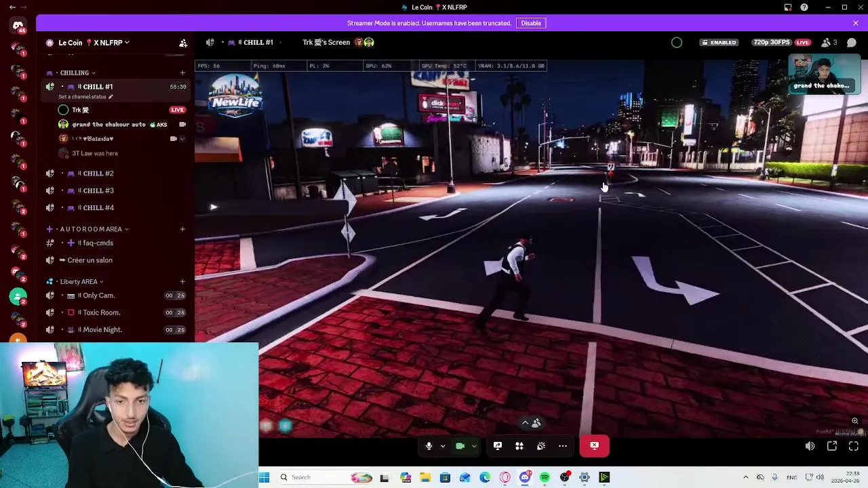Open the soundboard icon
The image size is (868, 488).
point(541,446)
